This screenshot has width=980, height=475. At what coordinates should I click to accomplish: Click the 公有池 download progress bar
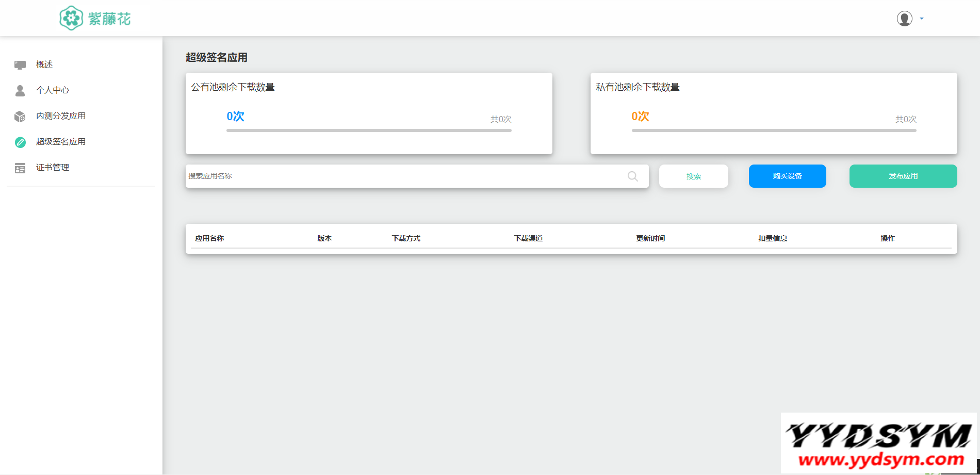(x=369, y=130)
